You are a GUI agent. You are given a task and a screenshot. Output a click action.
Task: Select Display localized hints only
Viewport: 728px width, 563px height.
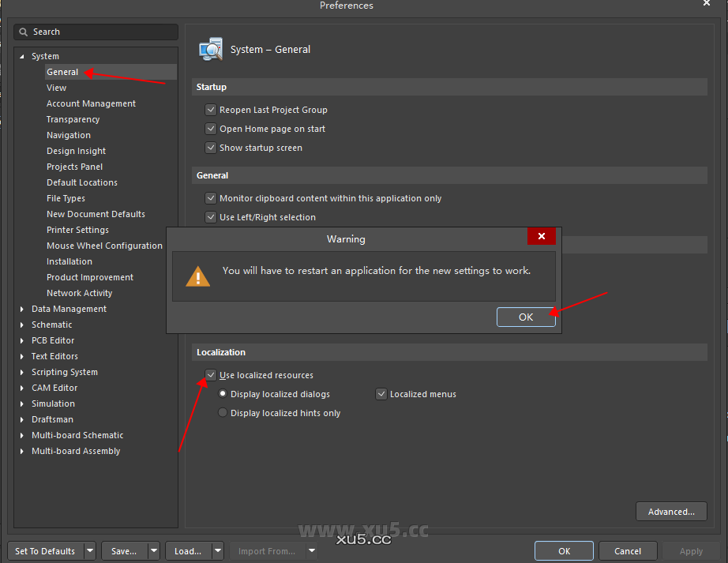223,412
